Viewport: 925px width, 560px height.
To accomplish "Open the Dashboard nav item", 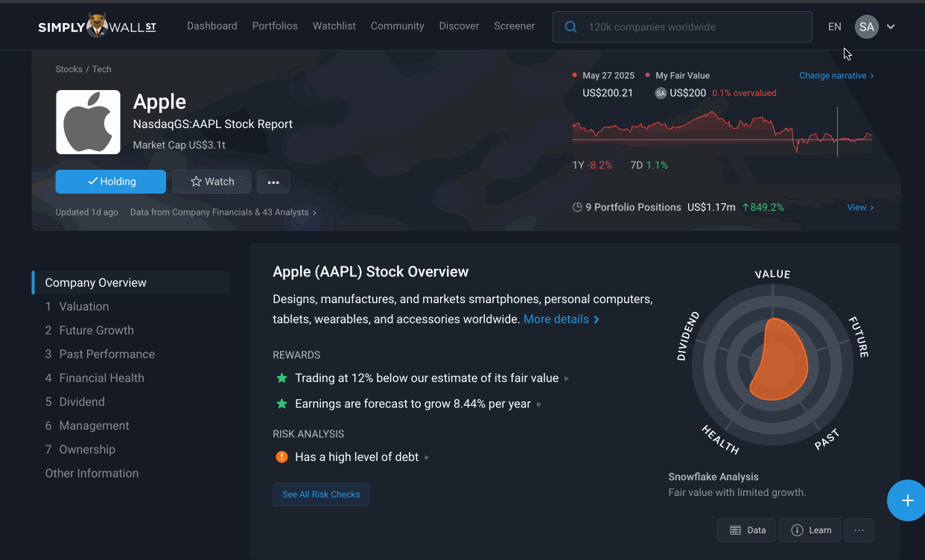I will [212, 26].
